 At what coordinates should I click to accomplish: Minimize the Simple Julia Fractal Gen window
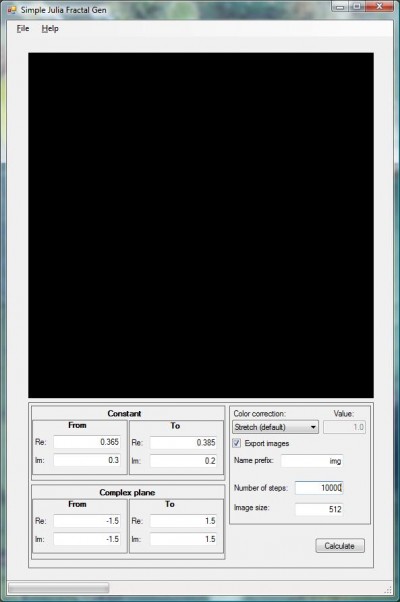pos(340,6)
